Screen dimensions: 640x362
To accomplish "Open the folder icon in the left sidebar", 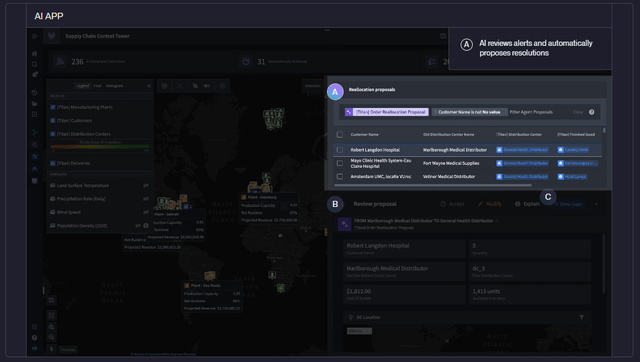I will 34,104.
